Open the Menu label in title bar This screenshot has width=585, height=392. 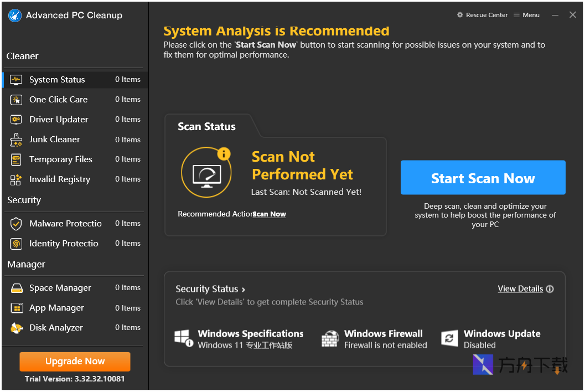click(x=531, y=15)
